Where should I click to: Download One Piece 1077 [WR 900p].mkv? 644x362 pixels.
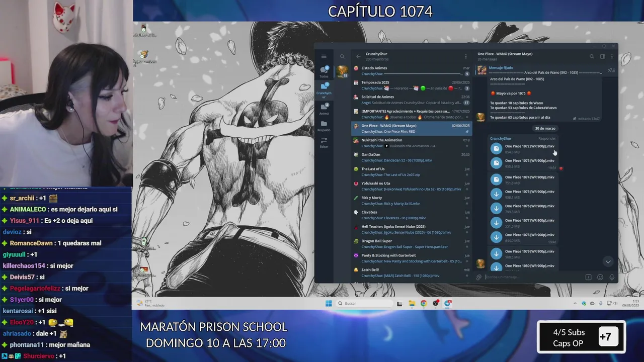(497, 223)
